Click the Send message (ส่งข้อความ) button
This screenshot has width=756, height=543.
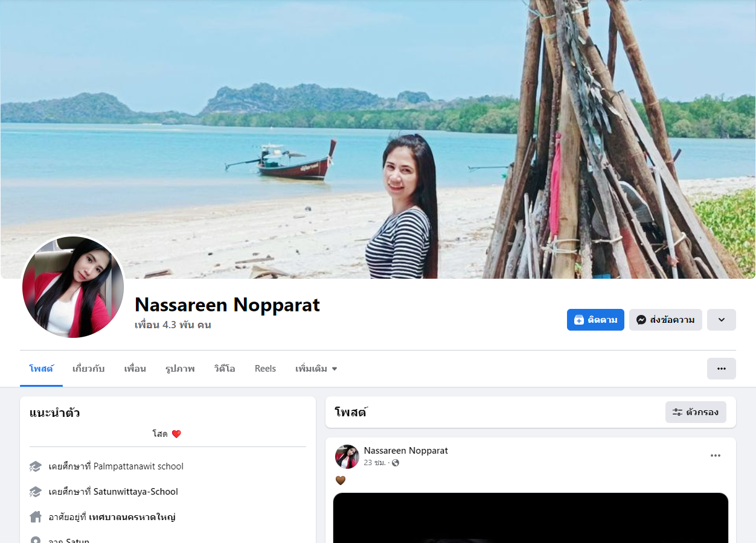click(x=665, y=320)
